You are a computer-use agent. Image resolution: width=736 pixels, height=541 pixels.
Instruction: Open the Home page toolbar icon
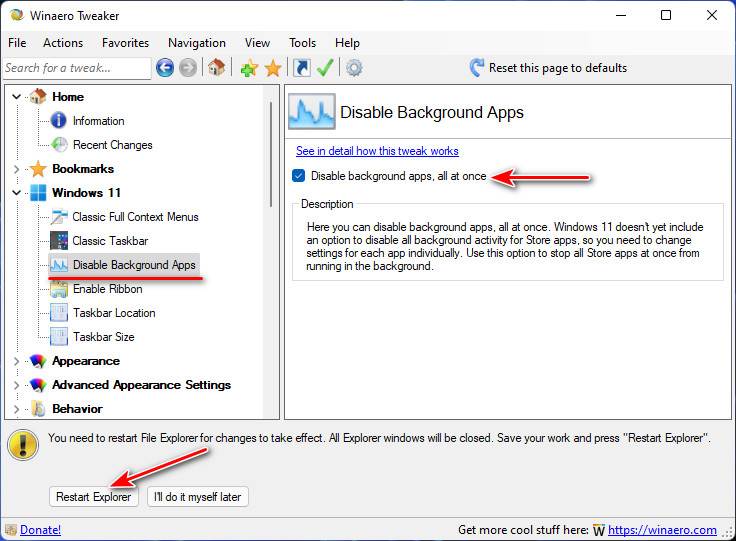tap(216, 68)
